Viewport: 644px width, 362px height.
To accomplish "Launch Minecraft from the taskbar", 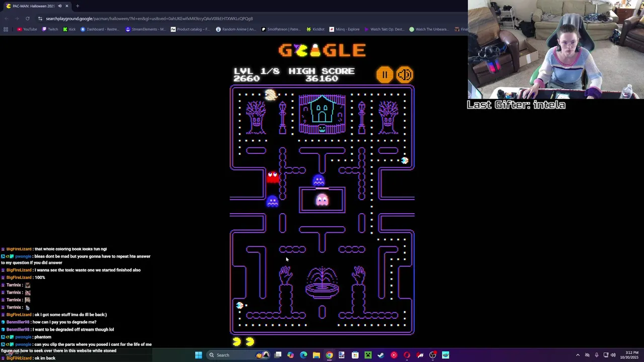I will click(368, 355).
